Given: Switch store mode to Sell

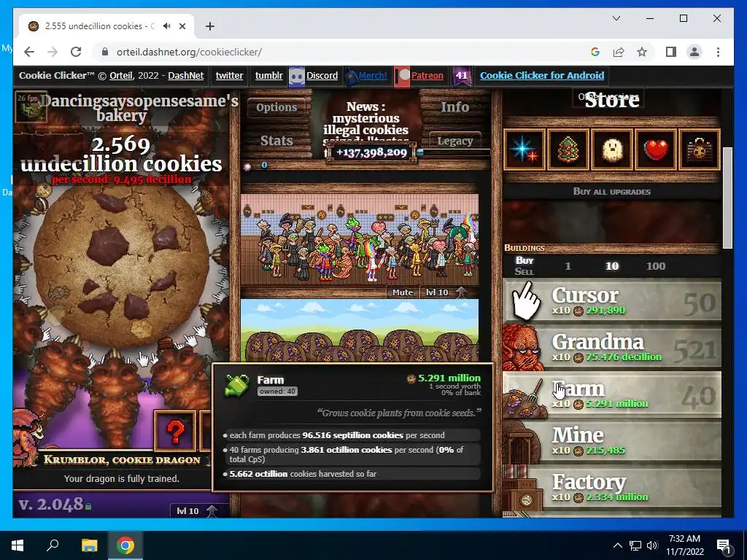Looking at the screenshot, I should pyautogui.click(x=524, y=271).
